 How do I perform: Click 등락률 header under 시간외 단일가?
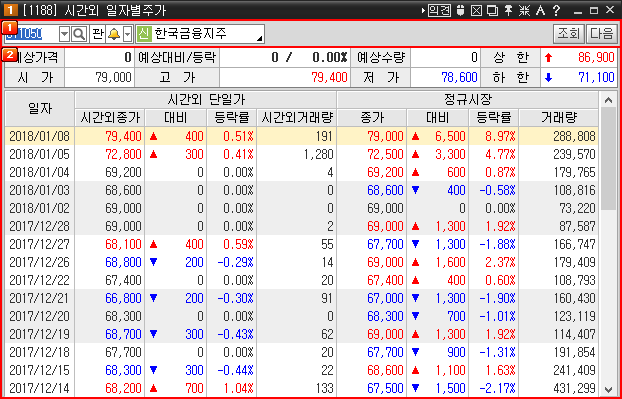pos(232,117)
